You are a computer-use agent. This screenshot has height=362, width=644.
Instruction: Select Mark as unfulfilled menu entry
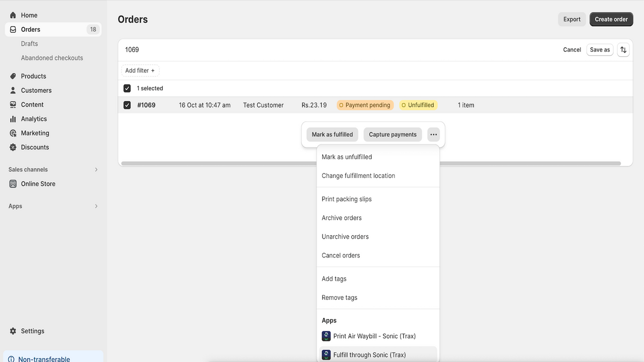tap(378, 157)
